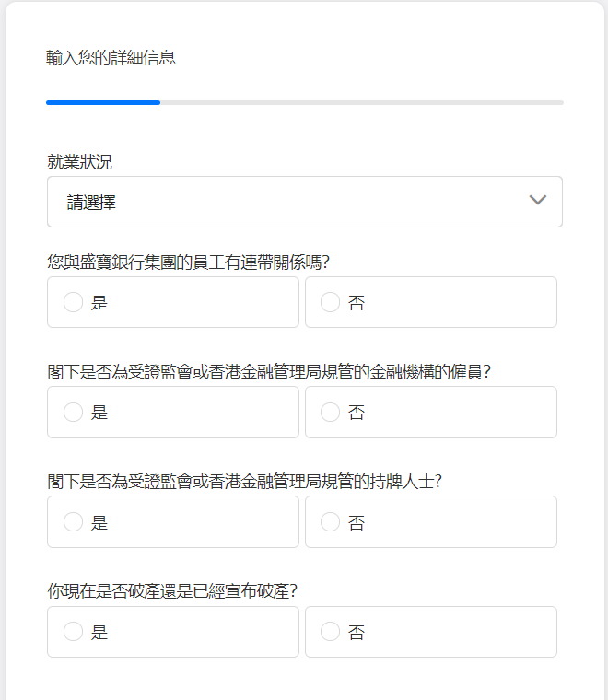Image resolution: width=608 pixels, height=700 pixels.
Task: Pick 否 for 持牌人士 question
Action: coord(431,522)
